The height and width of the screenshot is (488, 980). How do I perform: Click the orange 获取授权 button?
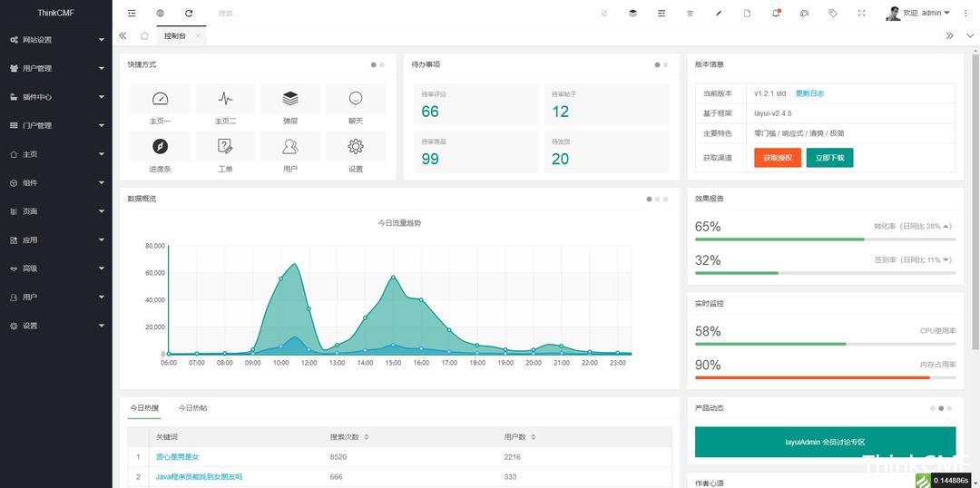[x=778, y=158]
